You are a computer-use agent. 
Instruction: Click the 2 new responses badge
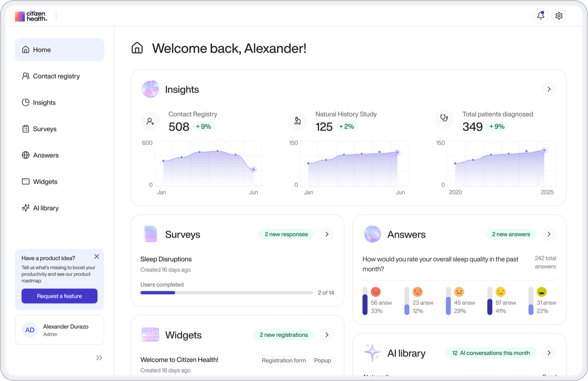tap(286, 234)
